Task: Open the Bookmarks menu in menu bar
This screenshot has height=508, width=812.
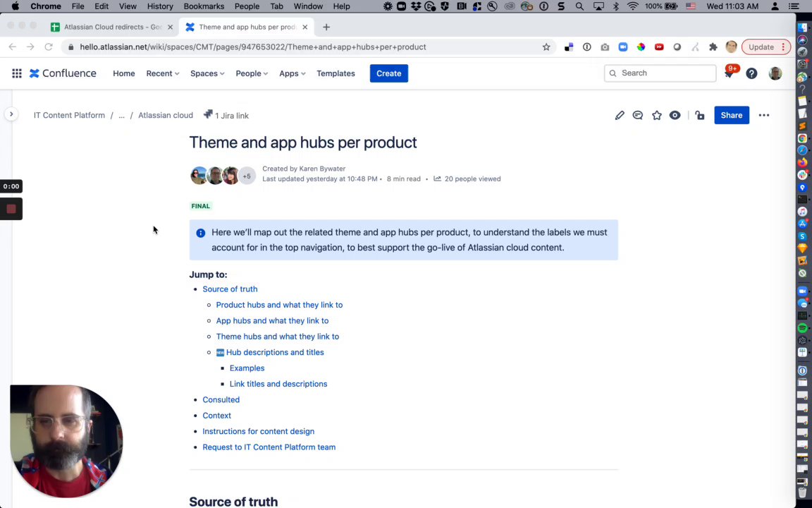Action: pyautogui.click(x=204, y=6)
